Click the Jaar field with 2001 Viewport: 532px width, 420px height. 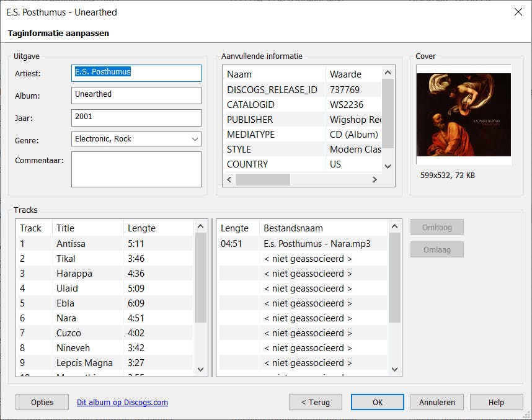click(x=136, y=118)
